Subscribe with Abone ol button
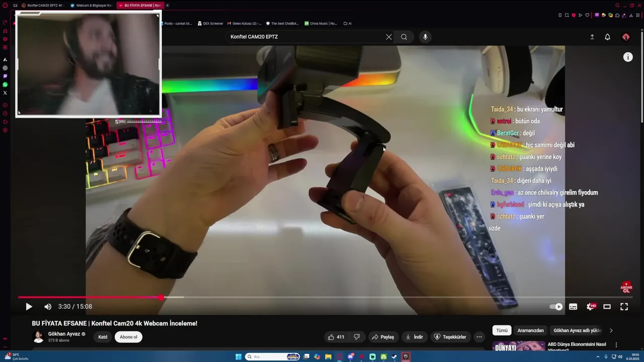 [128, 337]
